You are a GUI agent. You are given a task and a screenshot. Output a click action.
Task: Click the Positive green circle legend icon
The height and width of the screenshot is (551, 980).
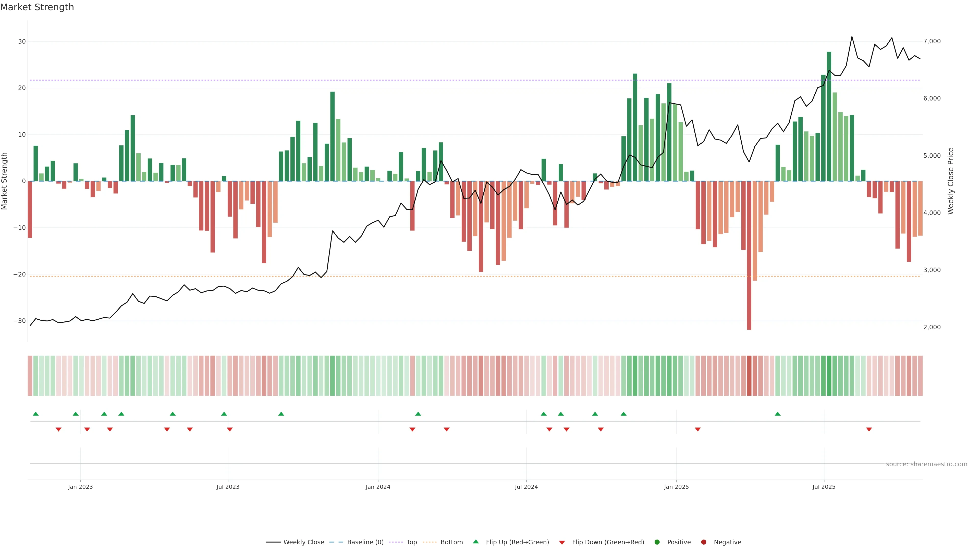657,542
